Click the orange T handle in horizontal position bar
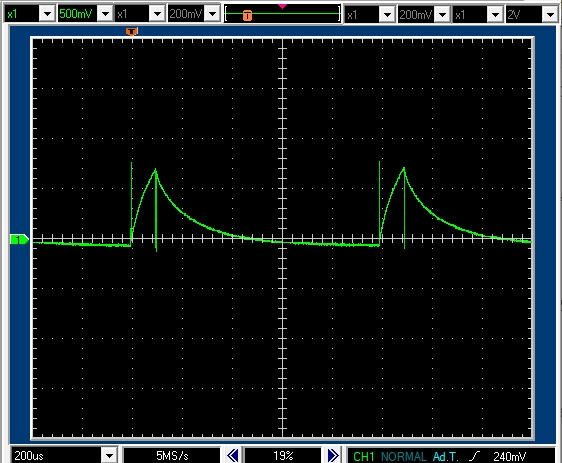The image size is (562, 463). tap(247, 15)
